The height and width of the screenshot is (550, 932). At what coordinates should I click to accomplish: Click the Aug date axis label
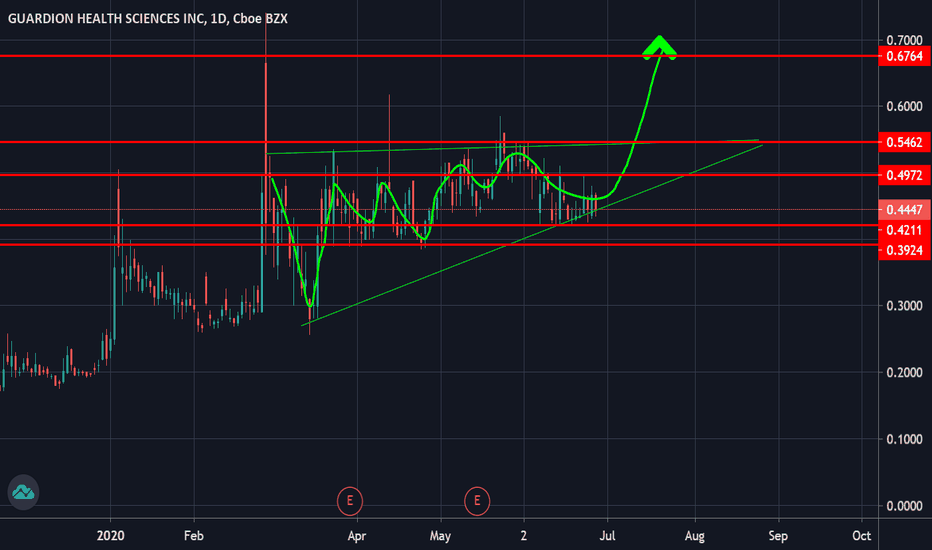(x=694, y=536)
